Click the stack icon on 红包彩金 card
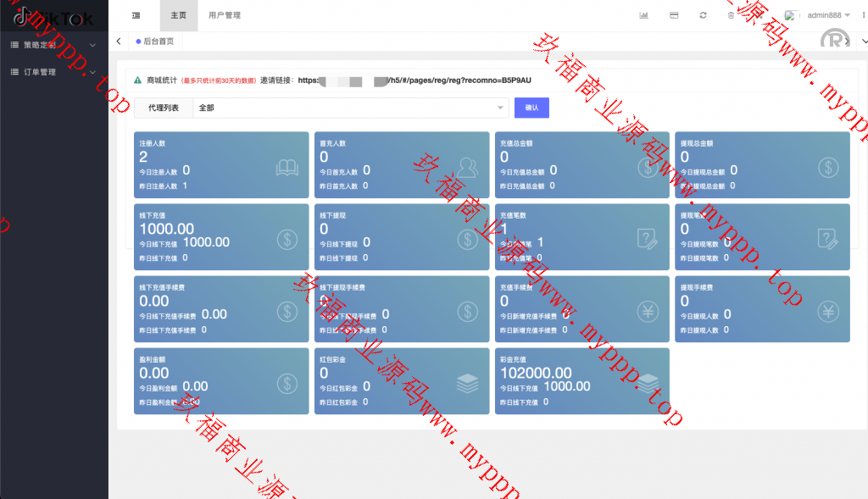868x499 pixels. pos(467,384)
